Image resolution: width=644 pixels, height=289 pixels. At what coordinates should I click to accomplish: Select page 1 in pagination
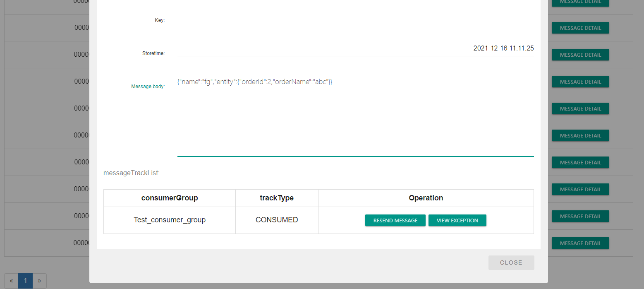25,281
